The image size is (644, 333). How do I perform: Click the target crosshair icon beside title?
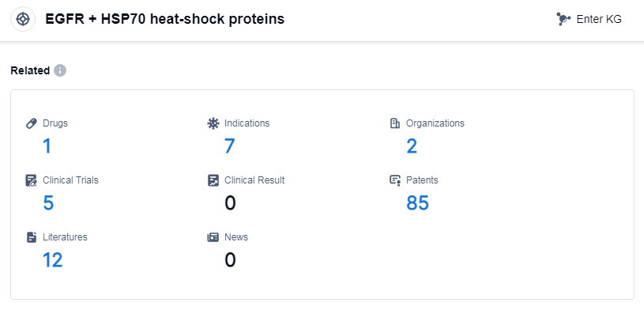tap(23, 19)
